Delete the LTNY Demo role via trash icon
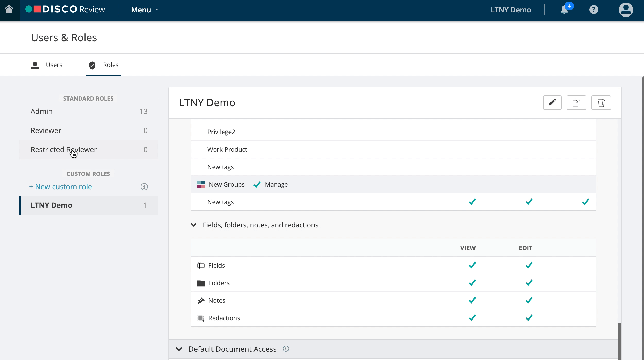 601,103
